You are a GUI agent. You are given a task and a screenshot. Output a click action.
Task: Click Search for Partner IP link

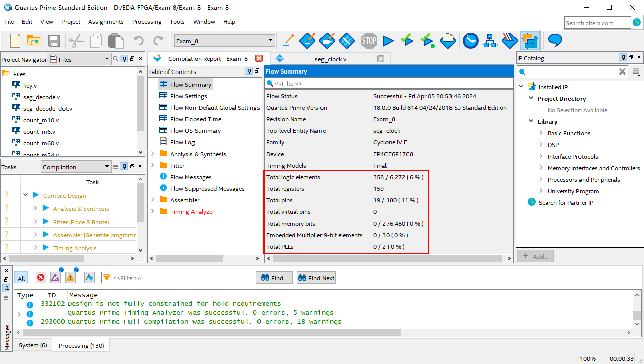point(566,202)
